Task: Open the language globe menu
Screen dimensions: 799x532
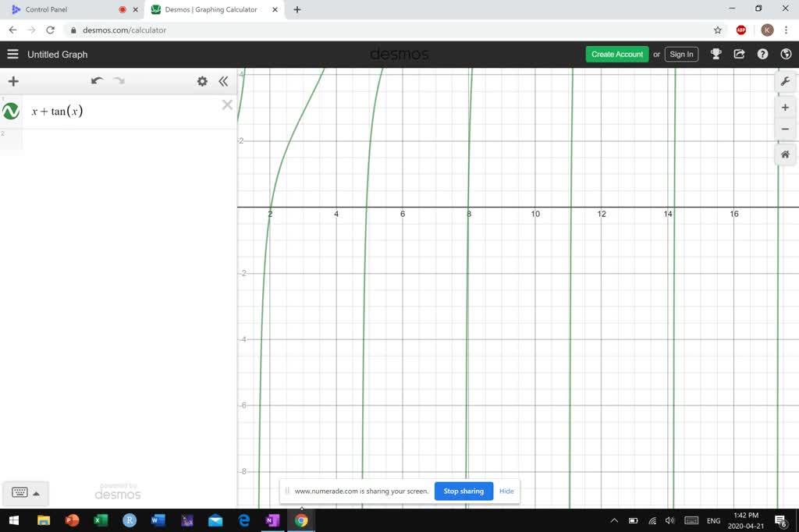Action: coord(786,54)
